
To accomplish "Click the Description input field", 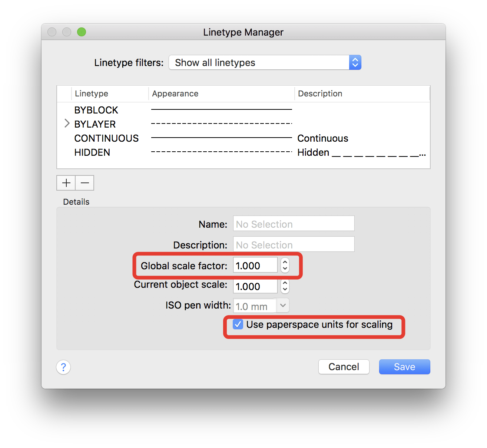I will coord(293,244).
